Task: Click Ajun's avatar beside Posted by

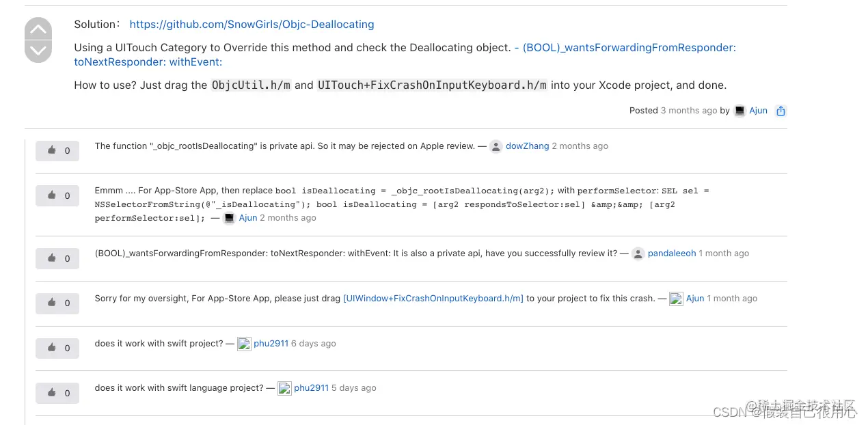Action: pos(740,111)
